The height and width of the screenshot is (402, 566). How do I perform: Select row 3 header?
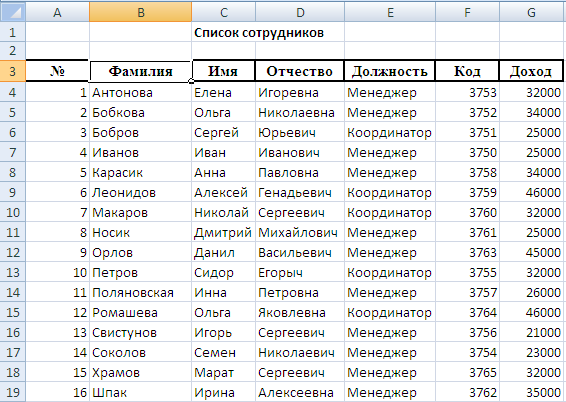[x=13, y=71]
